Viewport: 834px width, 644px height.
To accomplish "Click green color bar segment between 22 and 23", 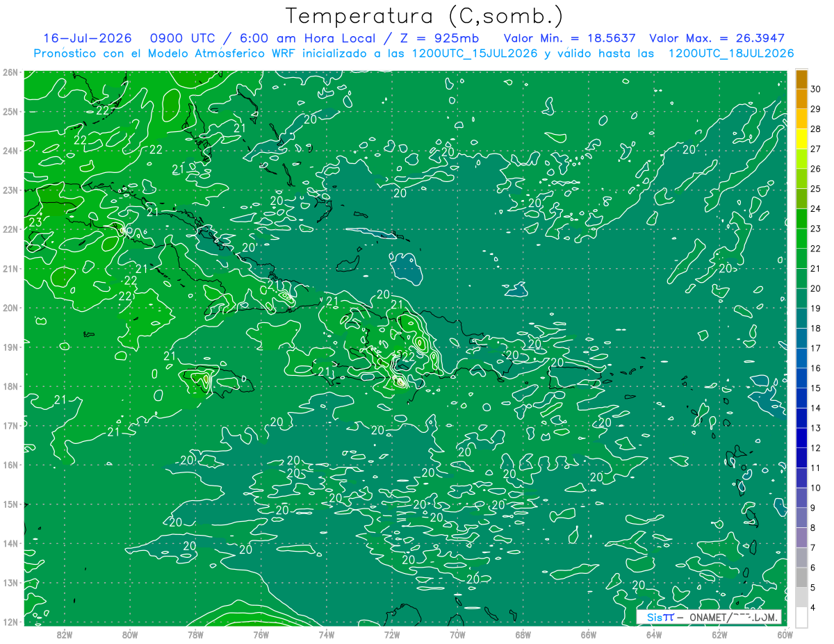I will pos(801,239).
